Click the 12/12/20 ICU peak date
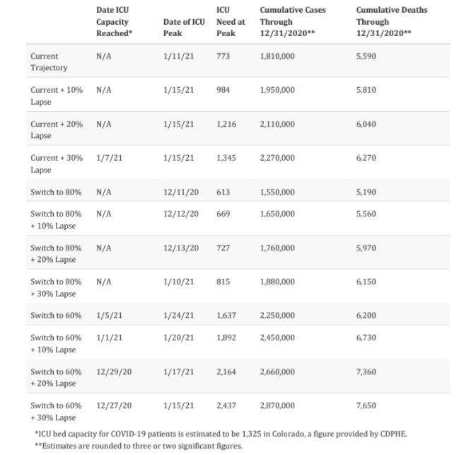 (x=180, y=213)
